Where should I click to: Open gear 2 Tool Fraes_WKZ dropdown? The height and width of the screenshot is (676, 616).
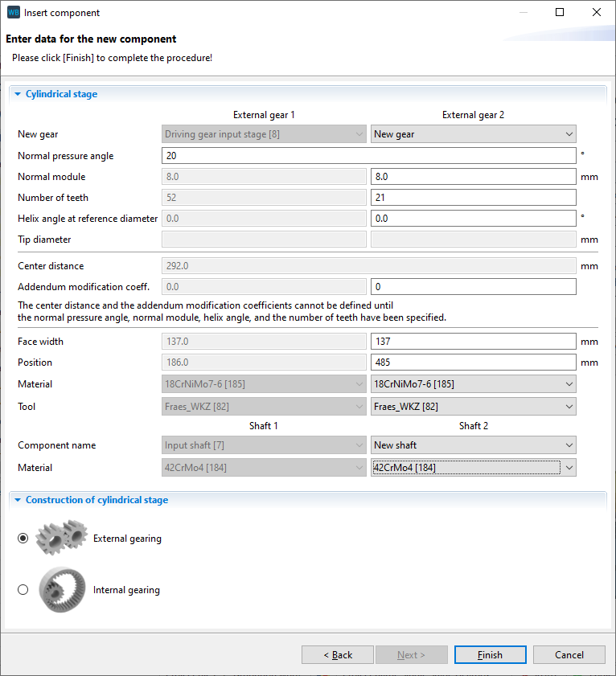coord(473,407)
